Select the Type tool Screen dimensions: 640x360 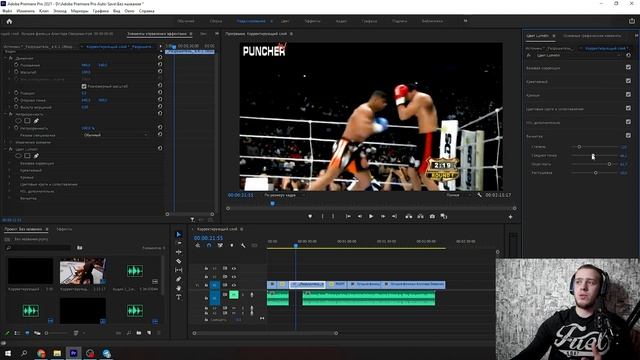[x=179, y=297]
